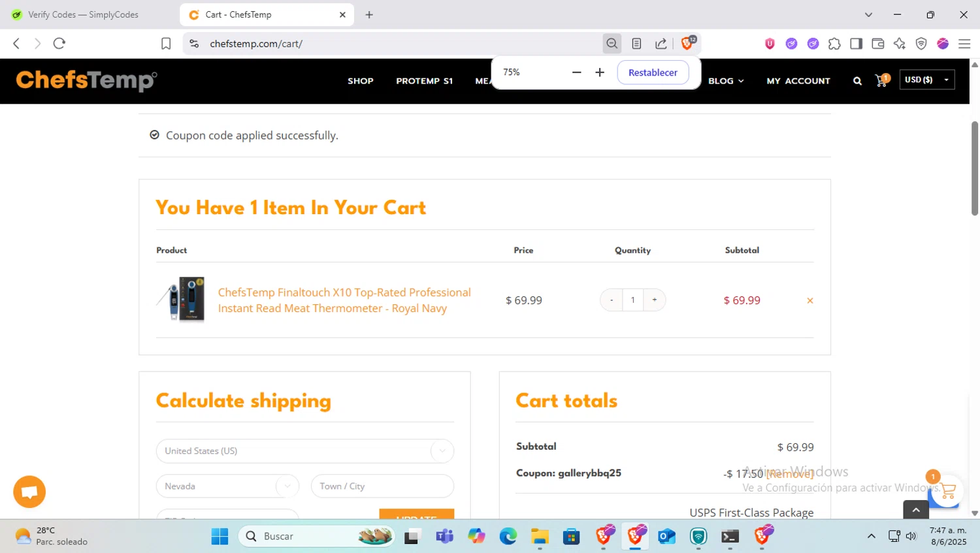
Task: Toggle the browser sidebar panel icon
Action: point(856,44)
